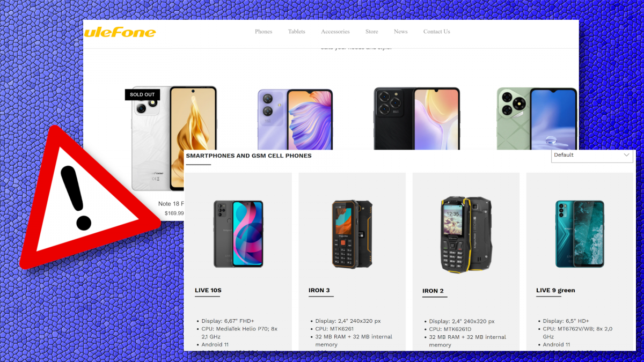This screenshot has height=362, width=644.
Task: Click the SOLD OUT badge
Action: pos(142,95)
